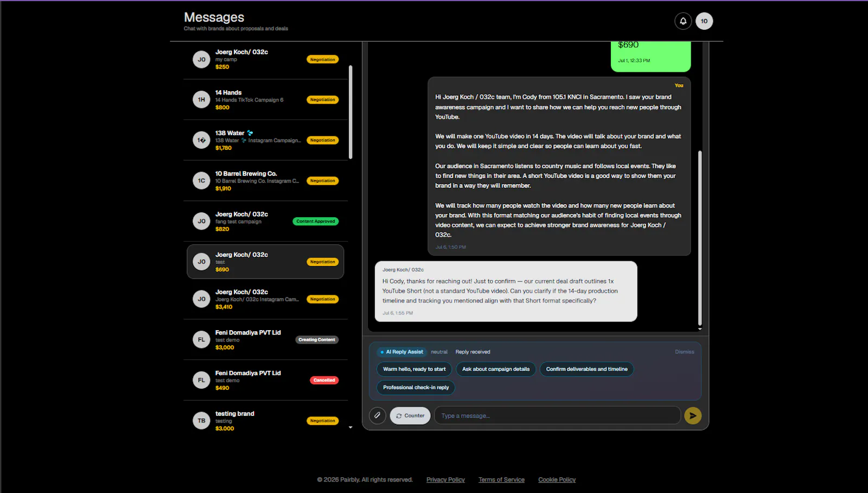Click the Negotiation badge on 14 Hands
Viewport: 868px width, 493px height.
323,100
